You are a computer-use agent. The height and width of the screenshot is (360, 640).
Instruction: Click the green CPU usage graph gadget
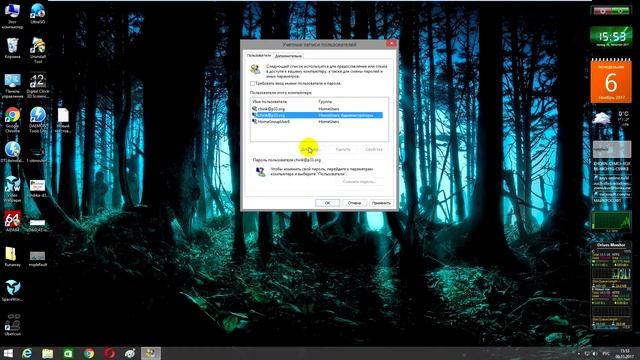611,222
